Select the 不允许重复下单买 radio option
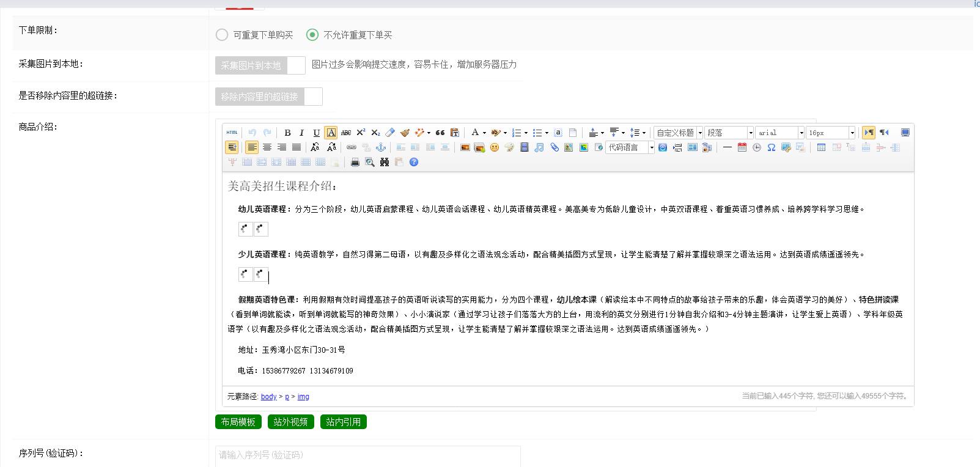 click(x=312, y=35)
